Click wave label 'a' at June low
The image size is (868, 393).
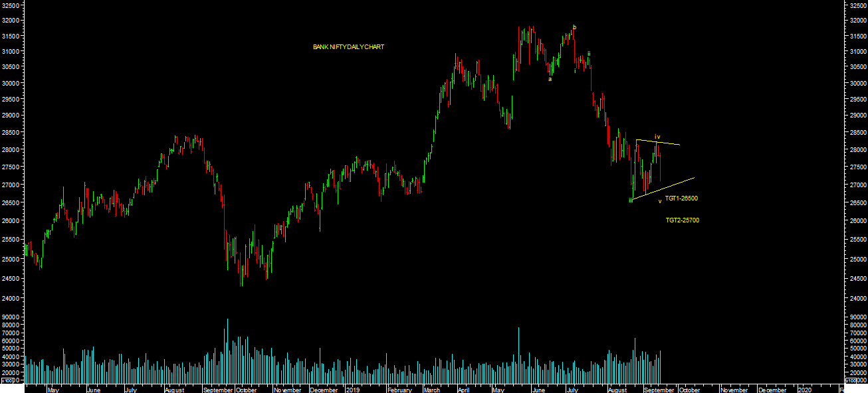(550, 79)
